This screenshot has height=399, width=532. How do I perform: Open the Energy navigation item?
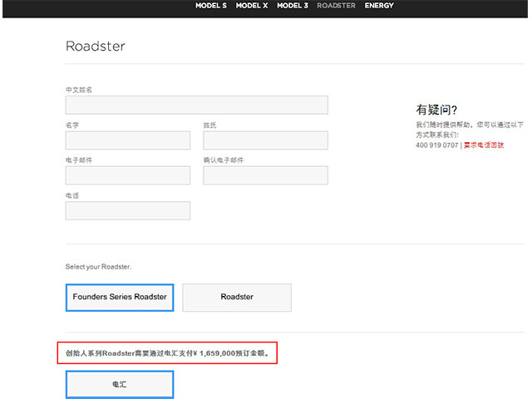tap(379, 6)
